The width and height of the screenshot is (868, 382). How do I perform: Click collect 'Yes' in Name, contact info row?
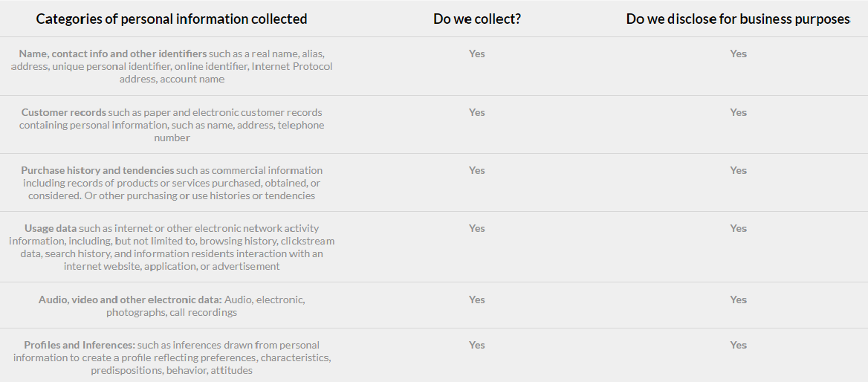(477, 54)
